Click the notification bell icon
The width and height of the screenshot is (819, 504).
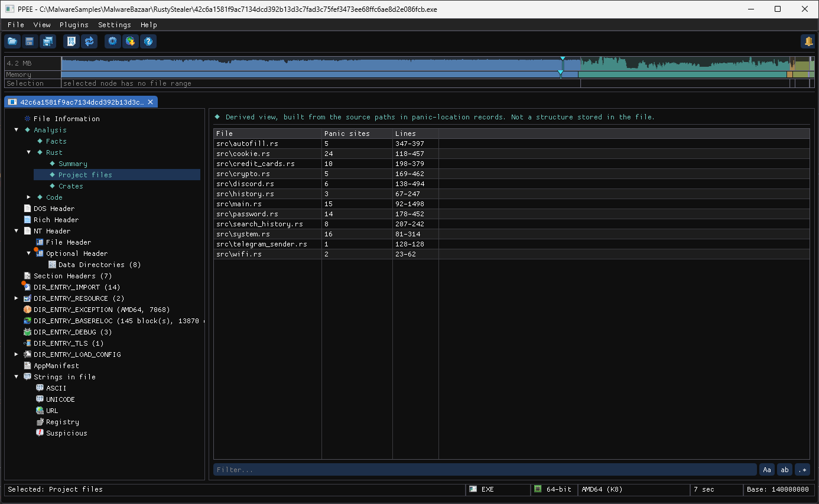[808, 41]
